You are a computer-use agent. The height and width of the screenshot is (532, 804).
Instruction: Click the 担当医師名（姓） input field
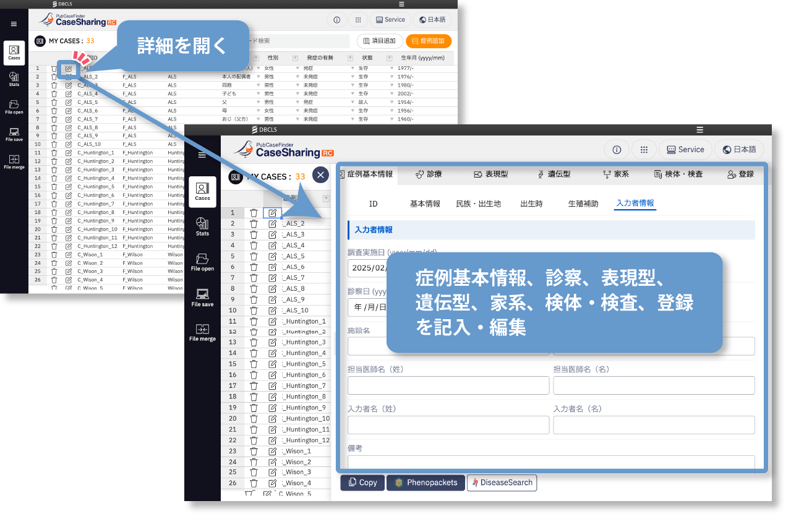[x=448, y=385]
